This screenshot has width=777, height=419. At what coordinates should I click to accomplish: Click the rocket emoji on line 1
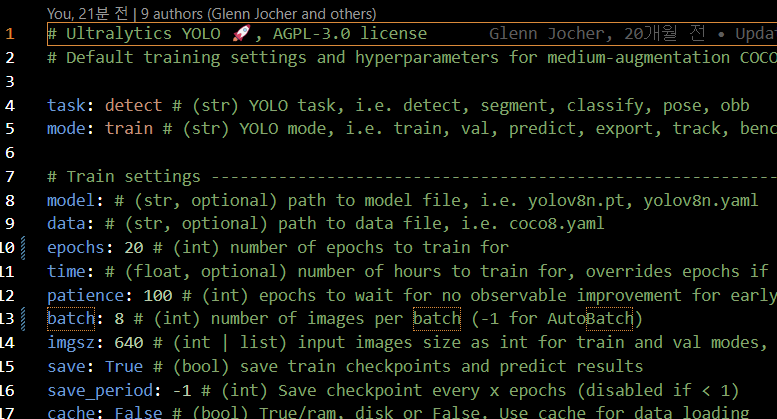coord(241,34)
